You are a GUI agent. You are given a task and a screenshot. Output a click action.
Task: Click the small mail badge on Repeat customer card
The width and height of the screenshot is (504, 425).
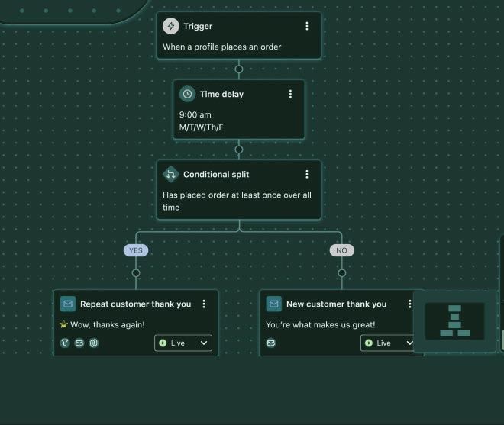coord(79,343)
